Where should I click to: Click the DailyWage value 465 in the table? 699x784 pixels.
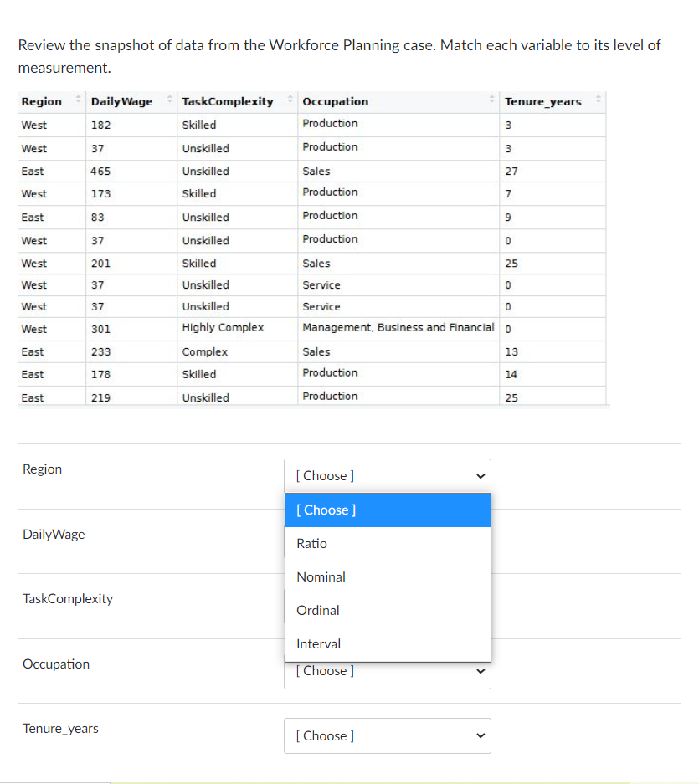pyautogui.click(x=101, y=171)
